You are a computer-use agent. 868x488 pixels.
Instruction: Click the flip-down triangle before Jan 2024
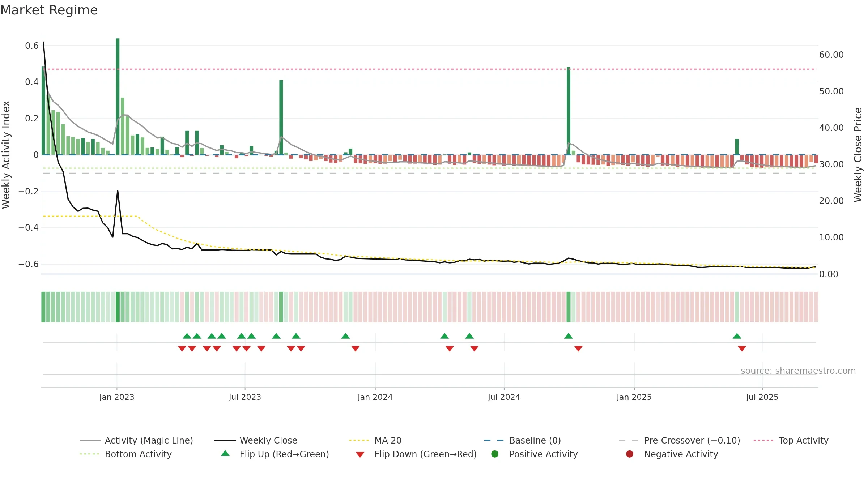[x=356, y=348]
